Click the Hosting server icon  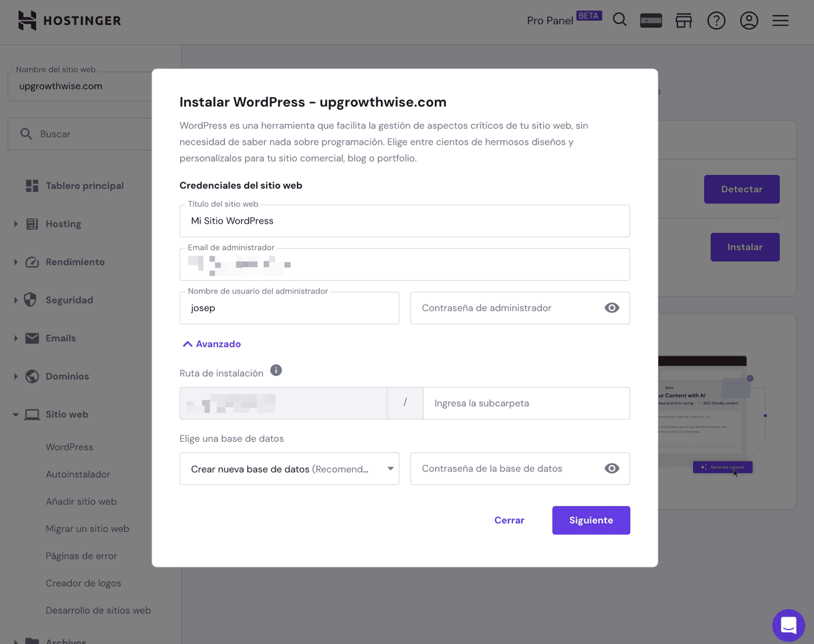32,224
